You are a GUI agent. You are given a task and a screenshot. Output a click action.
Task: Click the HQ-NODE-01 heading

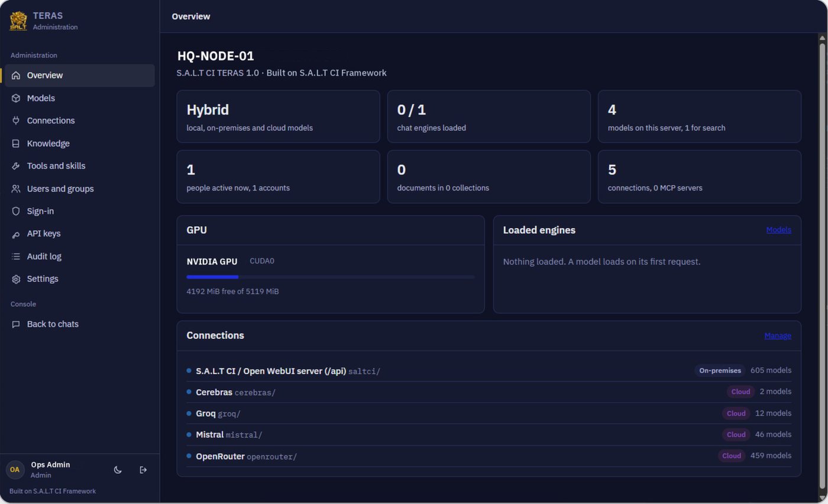click(x=216, y=56)
